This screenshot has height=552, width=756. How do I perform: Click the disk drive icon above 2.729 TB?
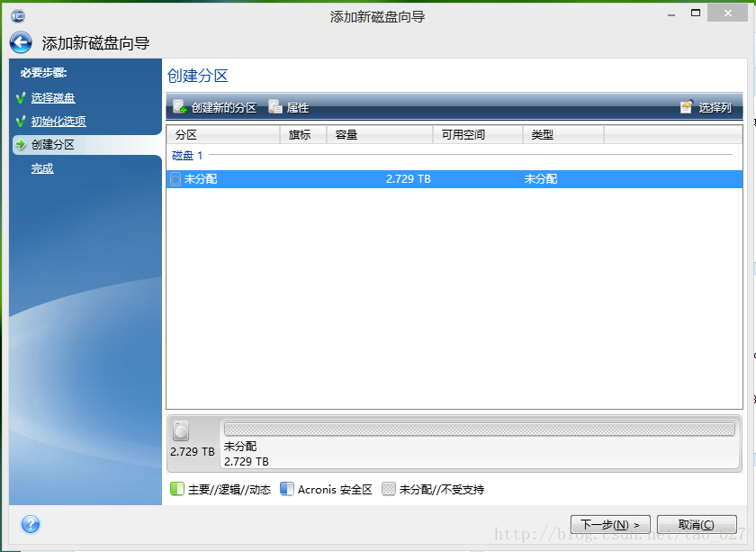point(181,431)
